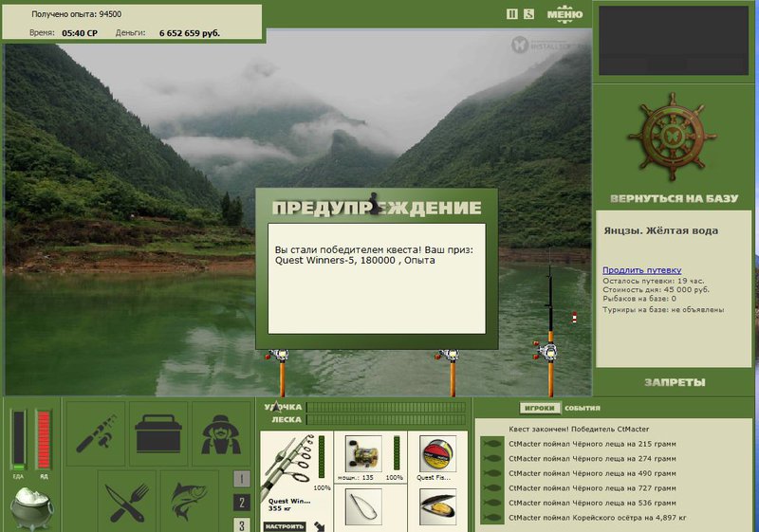The width and height of the screenshot is (759, 532).
Task: Open the fishing tackle rod-and-reel icon
Action: pyautogui.click(x=96, y=433)
